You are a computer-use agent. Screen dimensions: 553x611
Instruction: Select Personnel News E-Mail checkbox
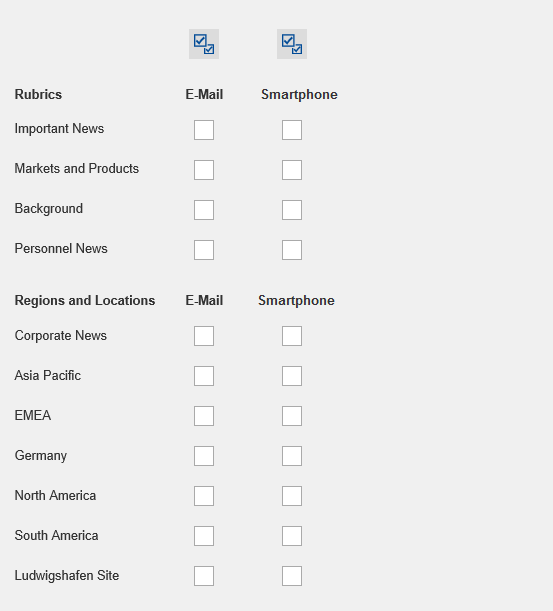[x=204, y=250]
